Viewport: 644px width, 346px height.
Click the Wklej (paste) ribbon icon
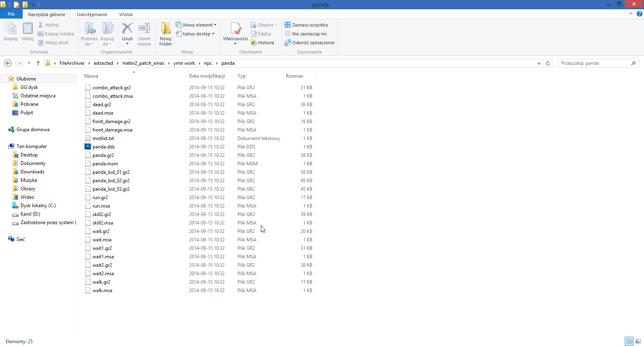[x=27, y=29]
